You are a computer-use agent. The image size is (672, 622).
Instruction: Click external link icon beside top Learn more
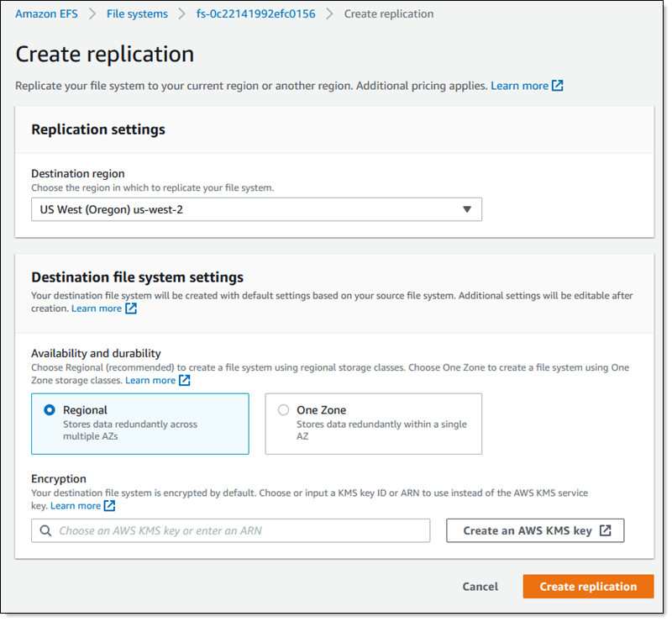click(x=558, y=86)
